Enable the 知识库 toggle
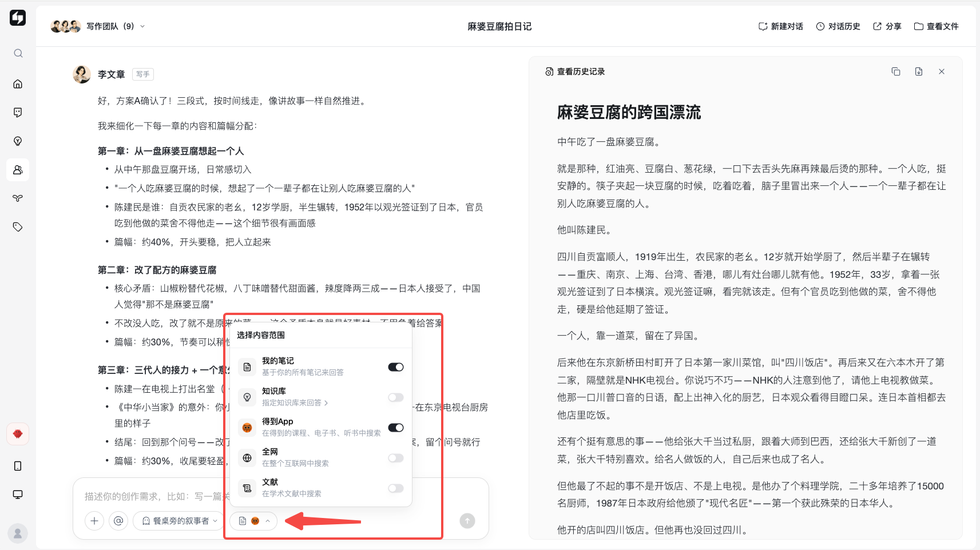Image resolution: width=980 pixels, height=550 pixels. [x=396, y=397]
